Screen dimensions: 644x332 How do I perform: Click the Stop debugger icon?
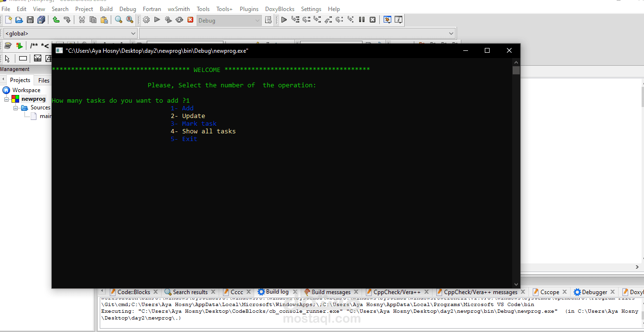click(x=373, y=20)
